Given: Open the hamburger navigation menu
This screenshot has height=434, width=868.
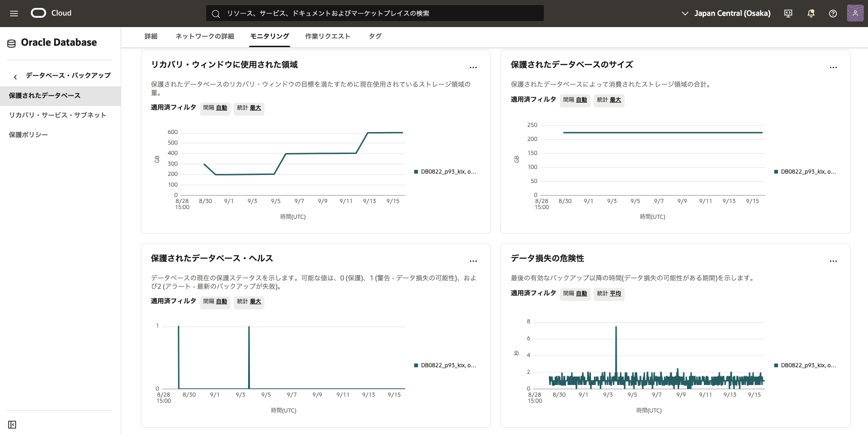Looking at the screenshot, I should coord(14,14).
